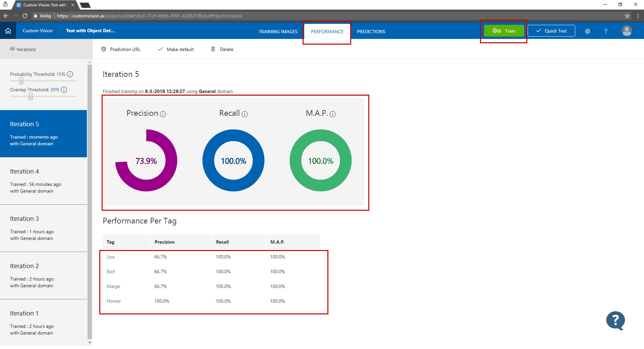The height and width of the screenshot is (349, 644).
Task: Click the green M.A.P. donut chart
Action: (321, 160)
